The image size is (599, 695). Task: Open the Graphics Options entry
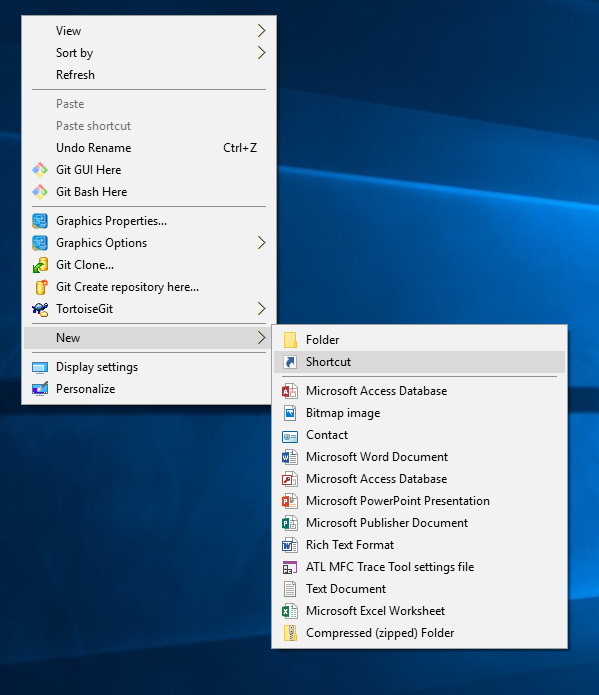click(x=149, y=243)
